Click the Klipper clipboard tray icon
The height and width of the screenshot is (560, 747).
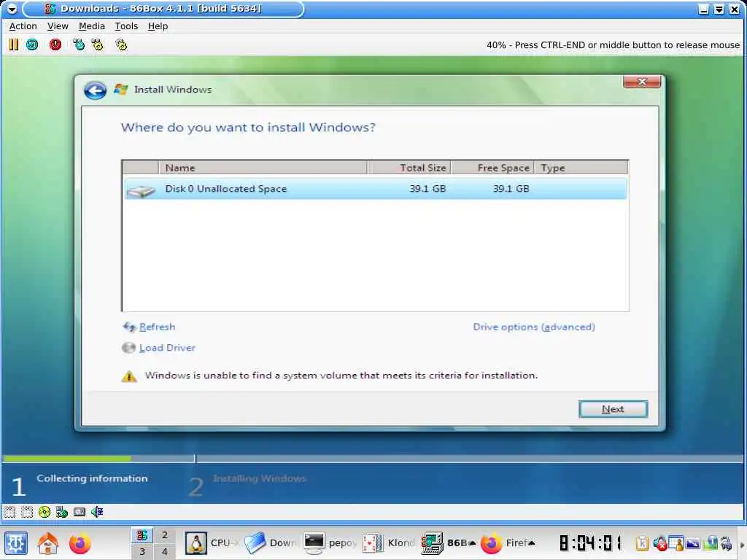642,542
